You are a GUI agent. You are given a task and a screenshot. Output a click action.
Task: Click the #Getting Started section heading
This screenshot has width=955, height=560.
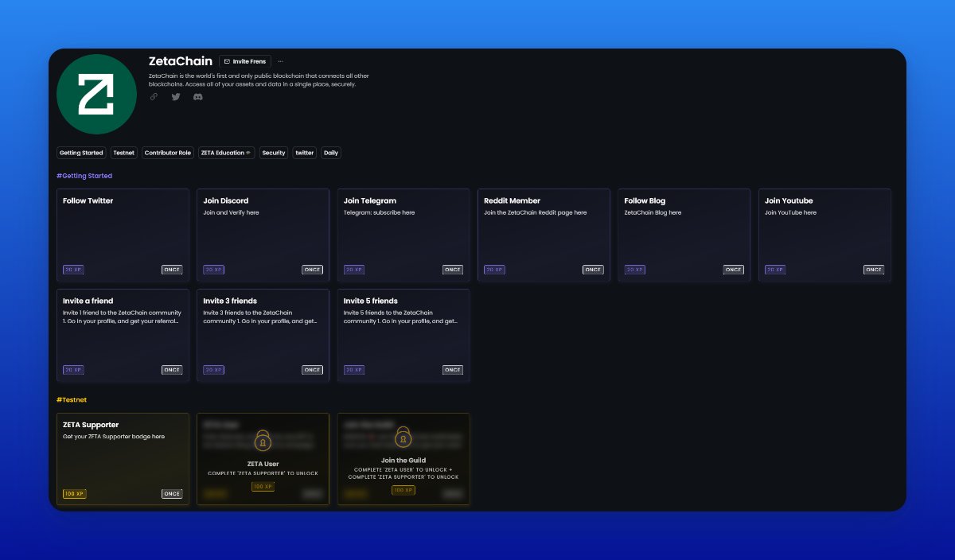(84, 176)
